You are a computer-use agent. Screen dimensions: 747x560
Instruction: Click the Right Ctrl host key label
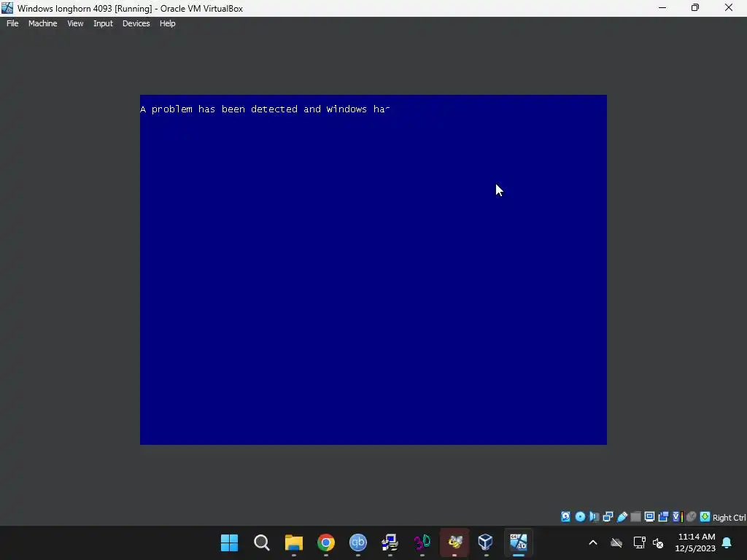(729, 518)
